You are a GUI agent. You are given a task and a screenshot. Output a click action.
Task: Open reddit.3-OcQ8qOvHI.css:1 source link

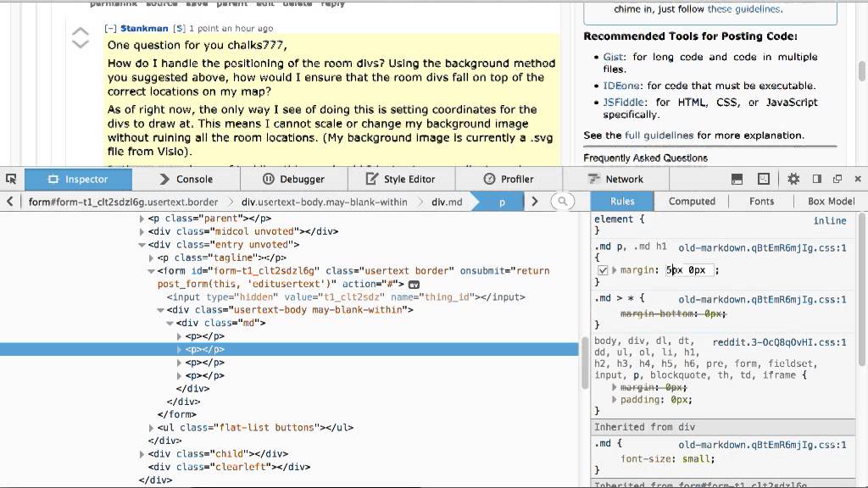(780, 342)
